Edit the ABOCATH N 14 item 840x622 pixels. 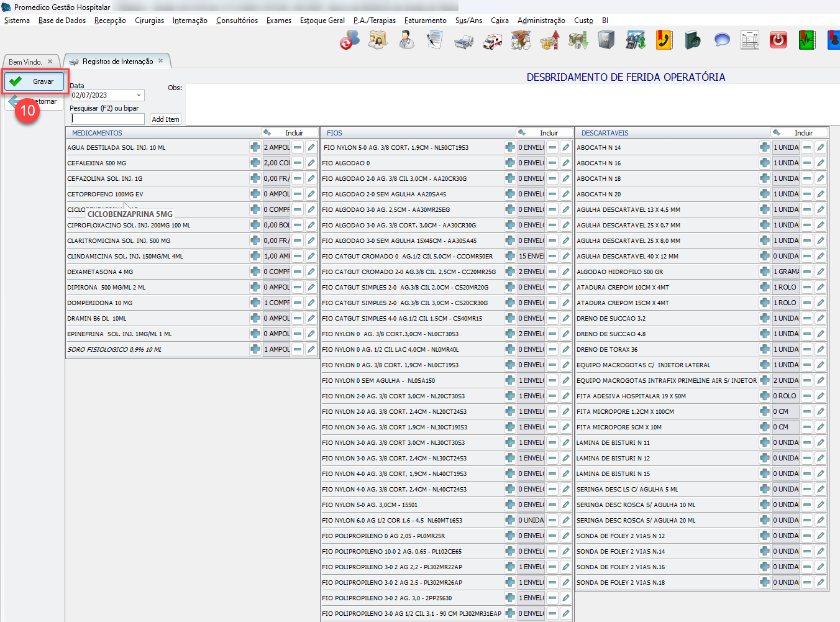(820, 147)
